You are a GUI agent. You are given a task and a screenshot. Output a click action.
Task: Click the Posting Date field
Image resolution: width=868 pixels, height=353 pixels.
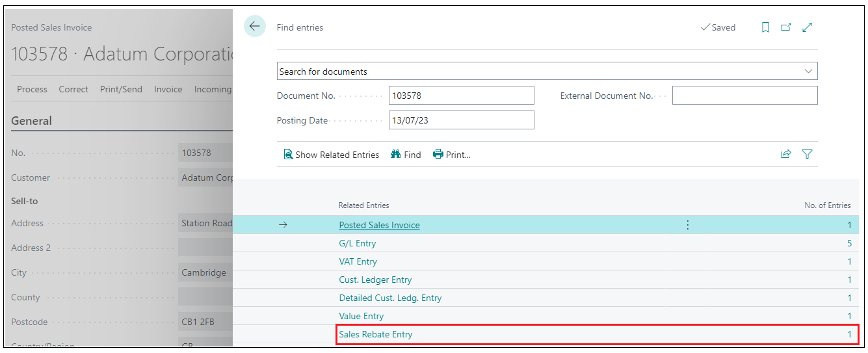click(461, 120)
